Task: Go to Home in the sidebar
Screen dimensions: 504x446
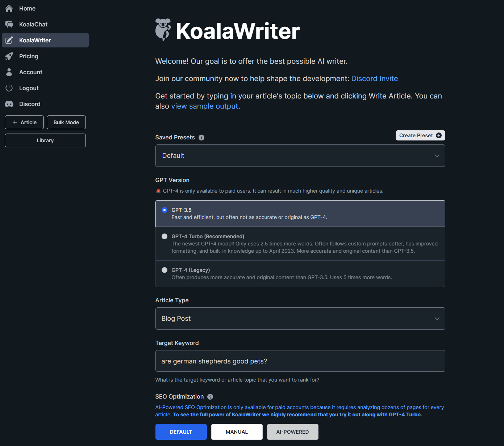Action: point(45,8)
